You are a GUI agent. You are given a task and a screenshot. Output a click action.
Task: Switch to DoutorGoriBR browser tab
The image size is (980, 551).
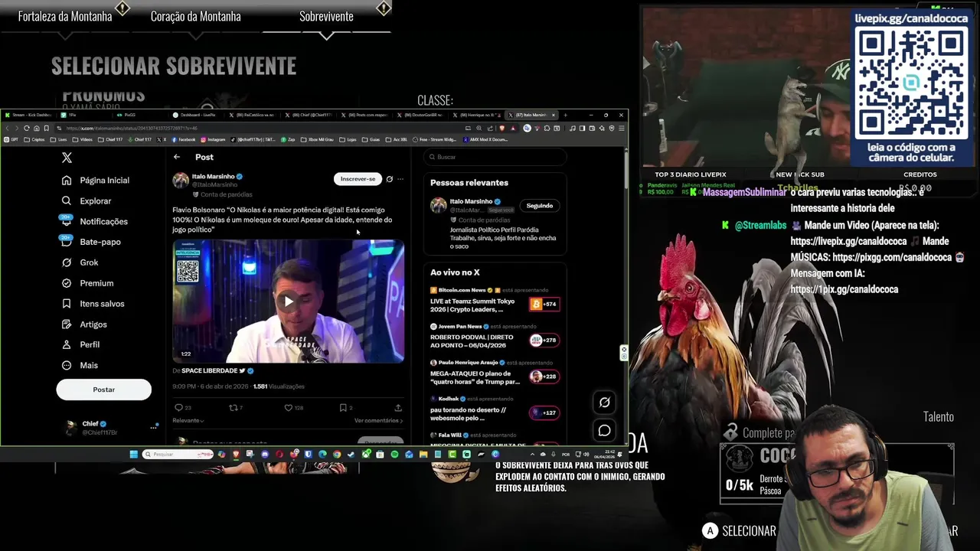(x=422, y=115)
